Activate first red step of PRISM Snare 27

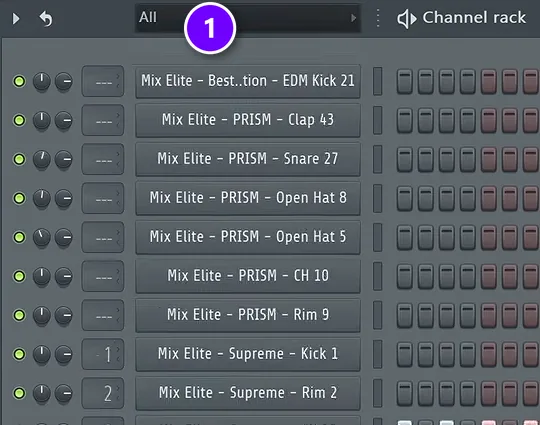point(489,159)
